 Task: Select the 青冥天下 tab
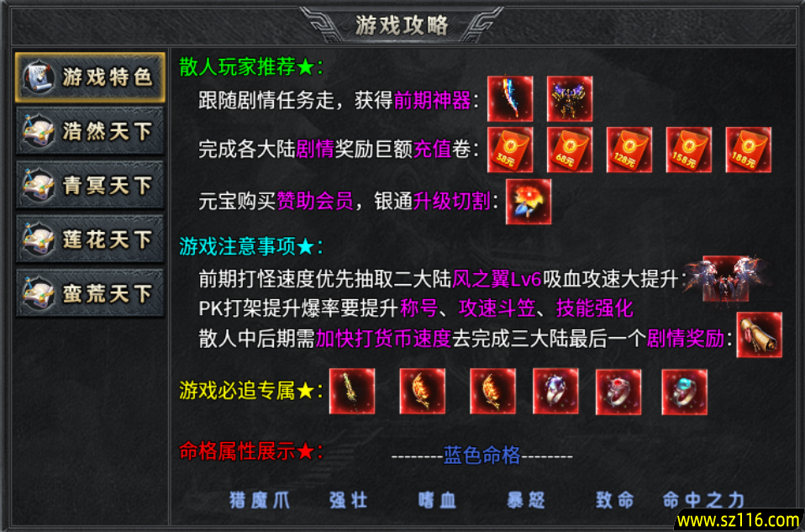click(91, 185)
